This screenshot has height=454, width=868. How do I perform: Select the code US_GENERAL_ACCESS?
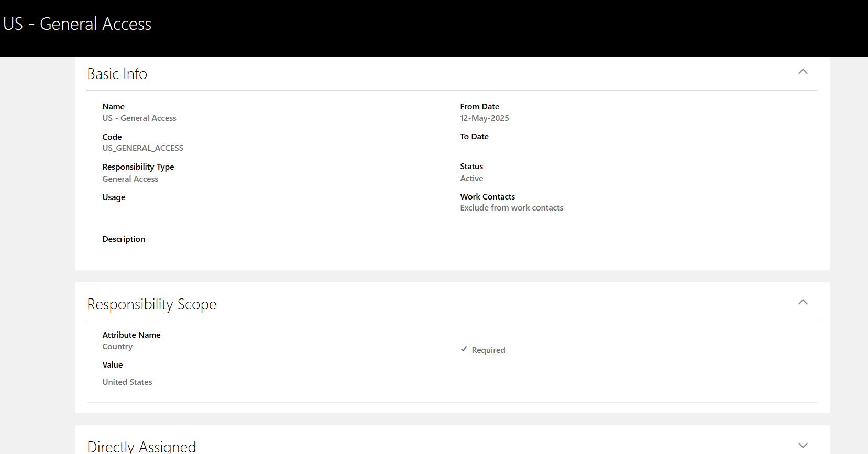[x=143, y=148]
